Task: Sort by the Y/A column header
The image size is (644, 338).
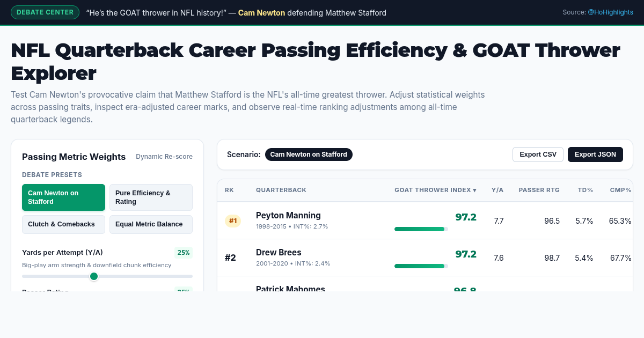Action: 497,190
